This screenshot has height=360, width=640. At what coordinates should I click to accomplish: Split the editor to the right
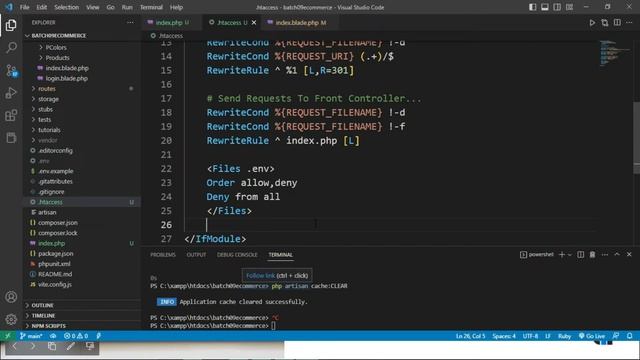[x=617, y=22]
